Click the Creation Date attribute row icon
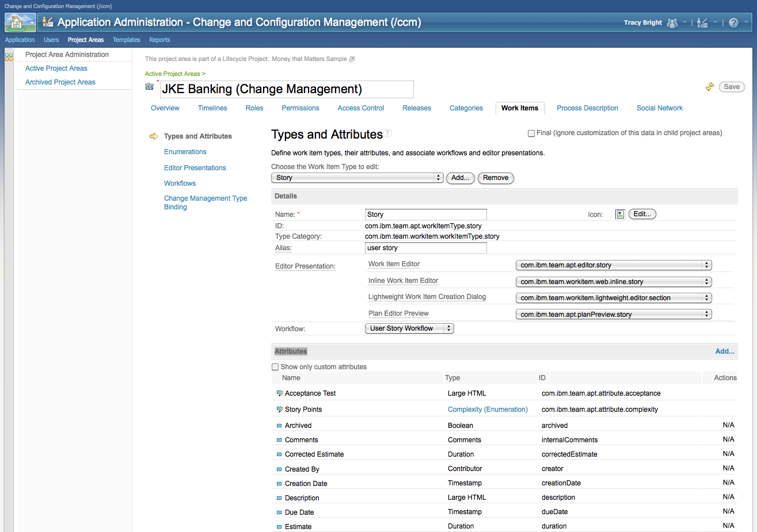The height and width of the screenshot is (532, 757). pyautogui.click(x=279, y=484)
